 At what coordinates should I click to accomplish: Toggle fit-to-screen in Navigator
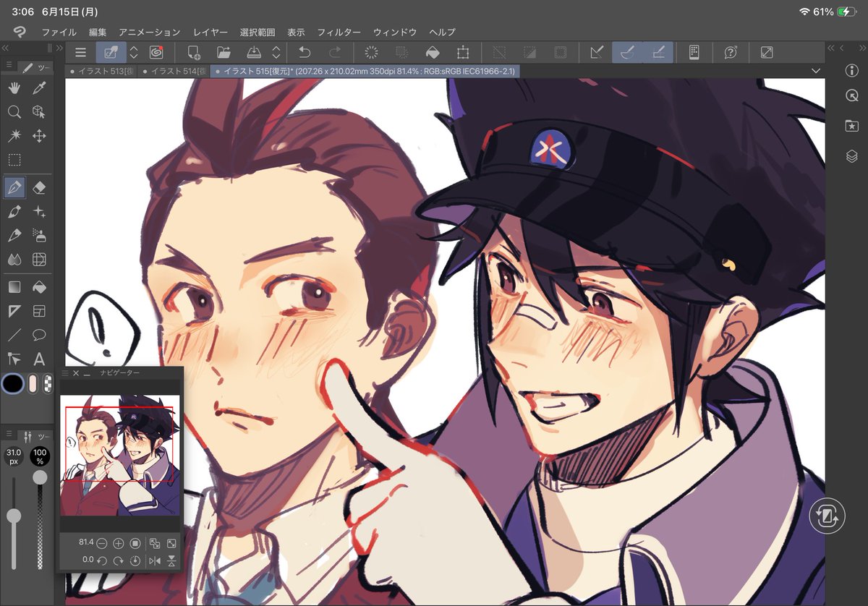pyautogui.click(x=155, y=543)
